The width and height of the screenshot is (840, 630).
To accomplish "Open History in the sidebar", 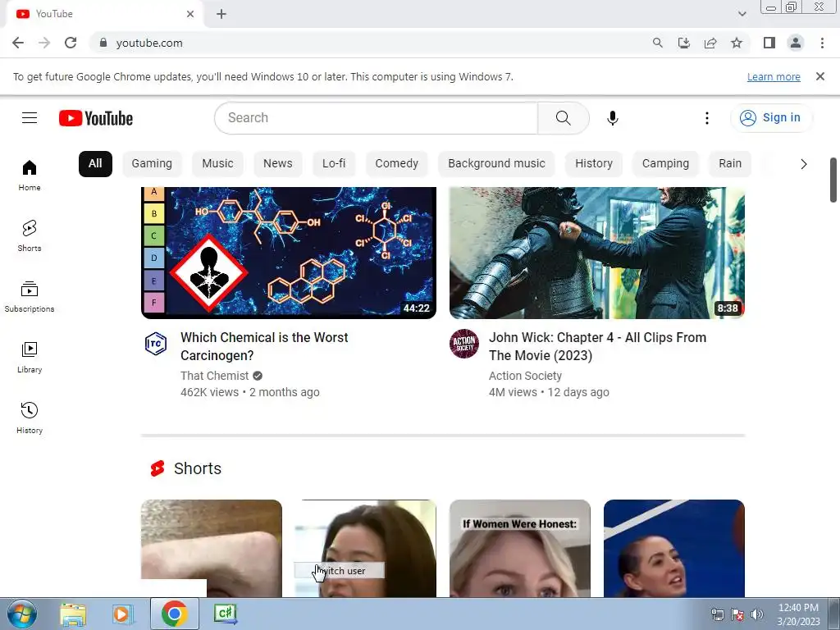I will pyautogui.click(x=30, y=418).
